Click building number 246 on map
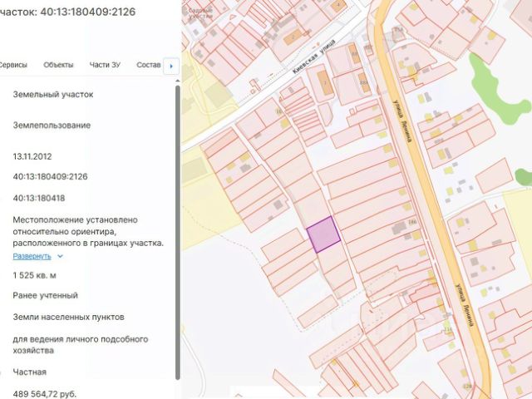This screenshot has width=532, height=399. [x=412, y=222]
